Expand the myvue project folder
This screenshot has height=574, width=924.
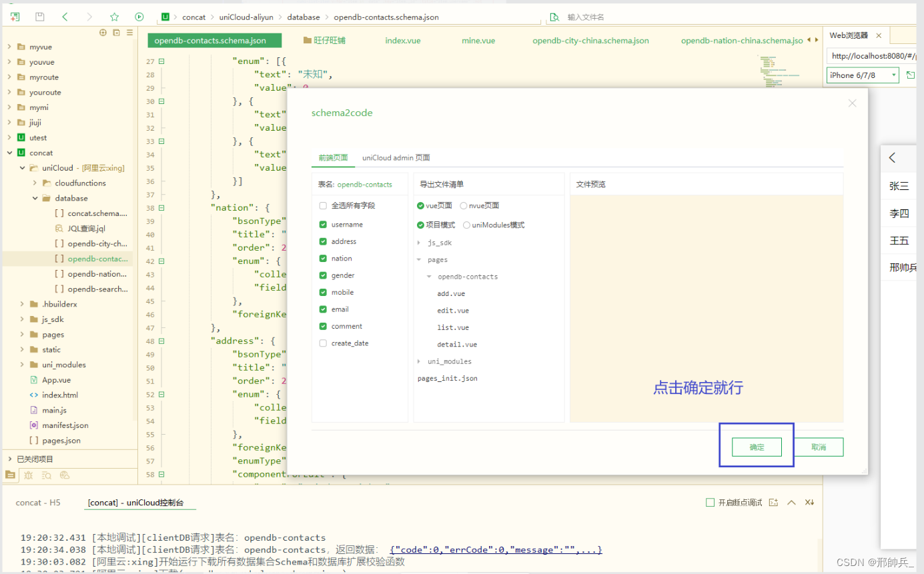9,47
